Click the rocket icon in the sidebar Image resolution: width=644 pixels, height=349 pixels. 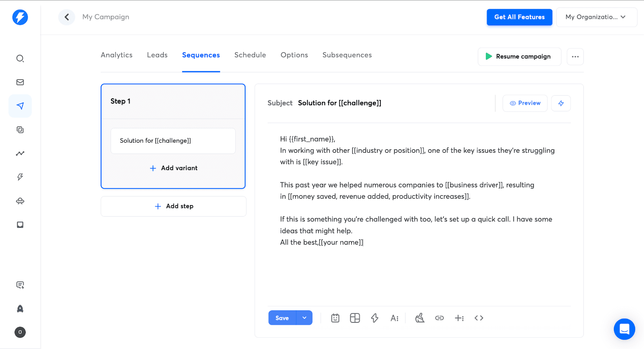pyautogui.click(x=20, y=309)
